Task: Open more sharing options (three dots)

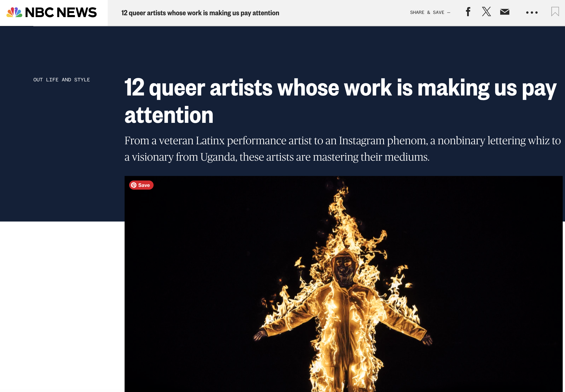Action: (532, 13)
